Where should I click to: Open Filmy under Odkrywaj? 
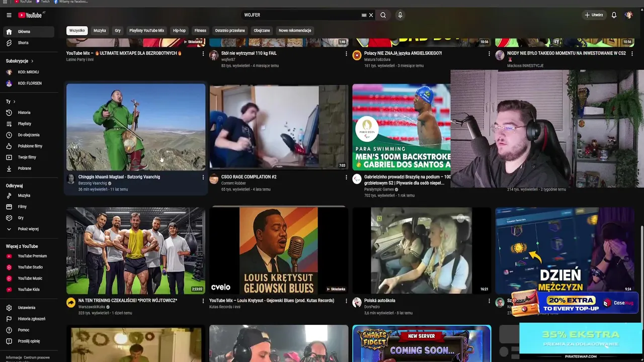(28, 207)
